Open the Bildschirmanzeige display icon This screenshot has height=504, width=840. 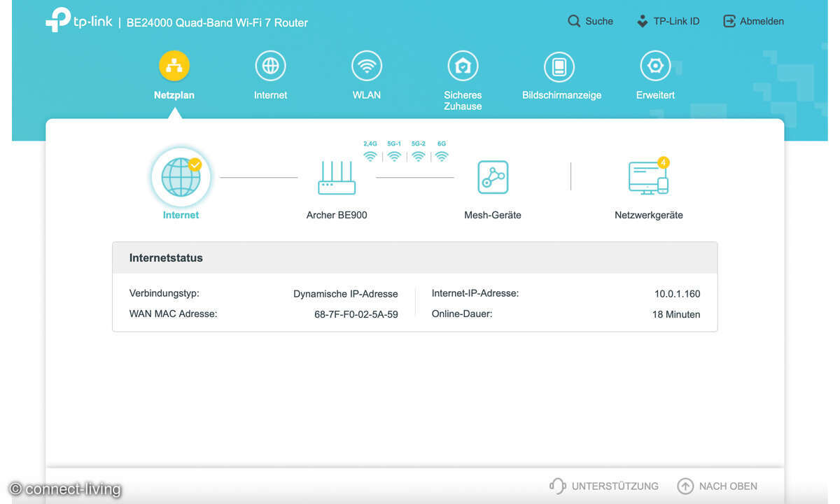pos(559,66)
